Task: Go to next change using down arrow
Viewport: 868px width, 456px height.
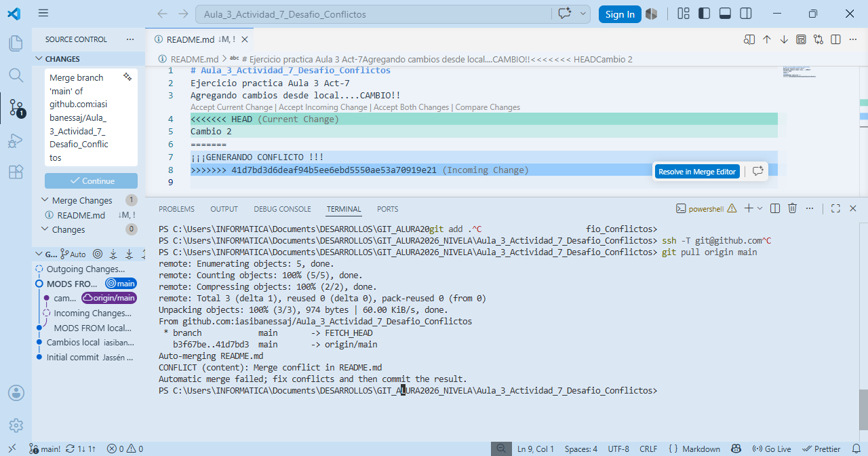Action: (x=784, y=39)
